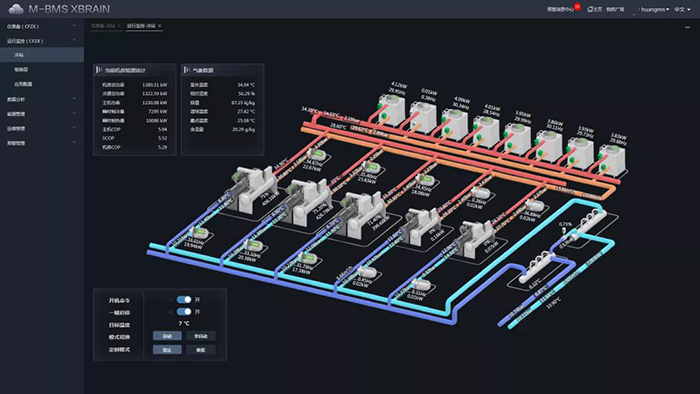This screenshot has height=394, width=700.
Task: Click the 7 °C target temperature value
Action: click(183, 323)
